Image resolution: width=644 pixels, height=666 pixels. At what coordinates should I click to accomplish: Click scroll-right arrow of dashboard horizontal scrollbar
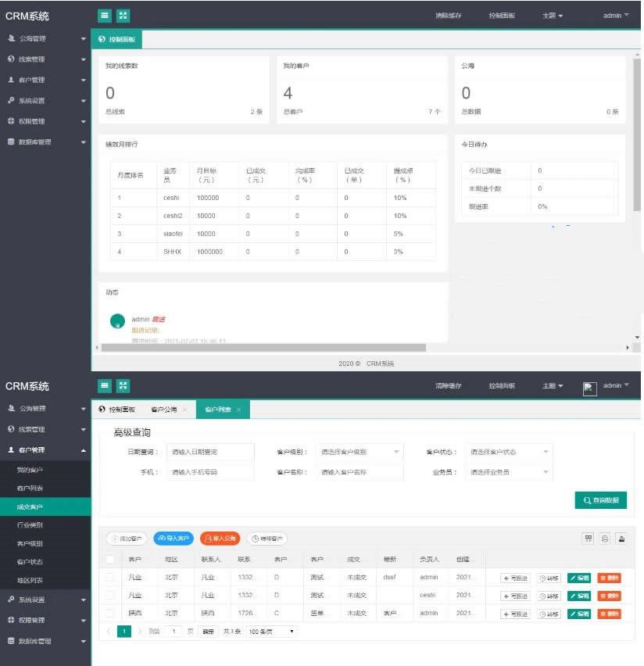(628, 348)
